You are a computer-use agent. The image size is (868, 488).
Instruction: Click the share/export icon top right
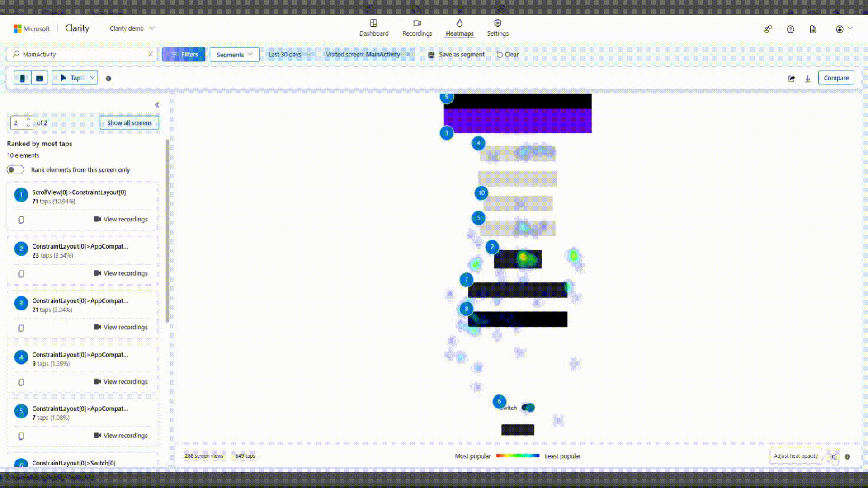coord(792,78)
